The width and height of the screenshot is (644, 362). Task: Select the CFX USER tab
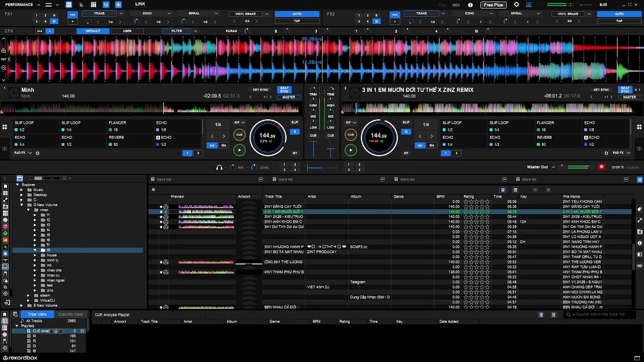click(127, 31)
